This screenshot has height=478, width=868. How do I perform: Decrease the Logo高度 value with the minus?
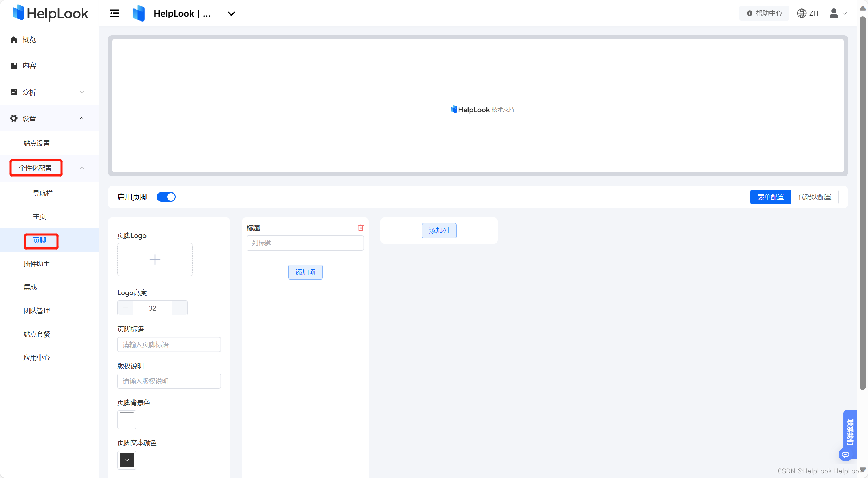(125, 308)
